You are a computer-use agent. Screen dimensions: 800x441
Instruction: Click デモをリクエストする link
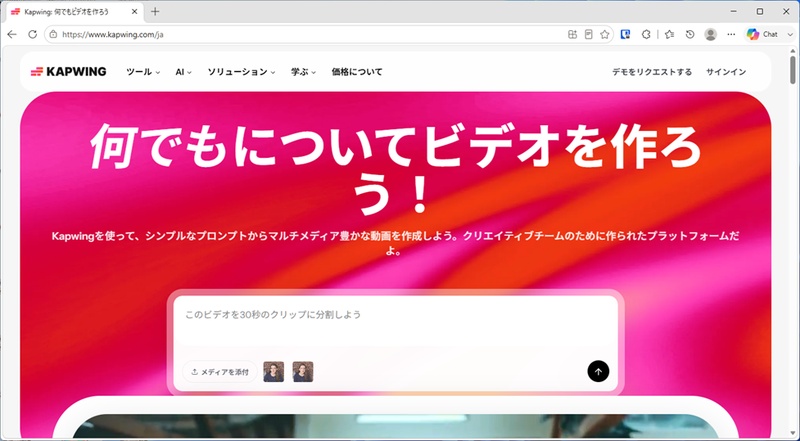coord(652,72)
